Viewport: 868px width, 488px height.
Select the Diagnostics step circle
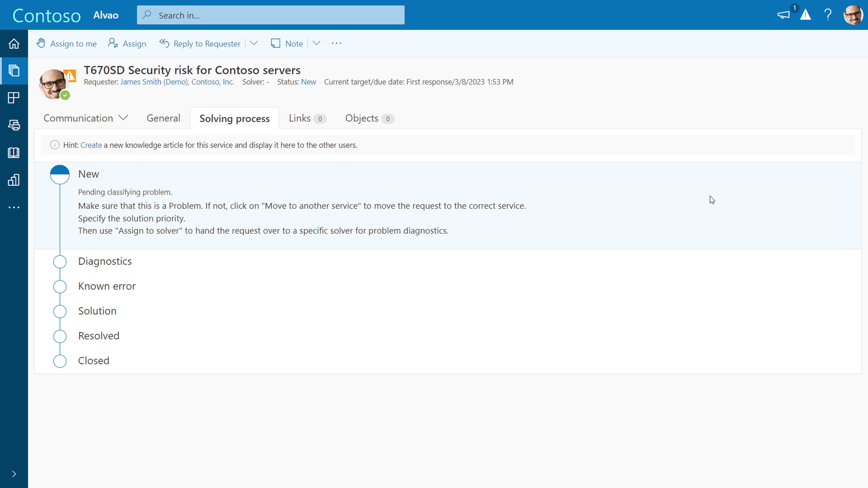click(x=60, y=262)
